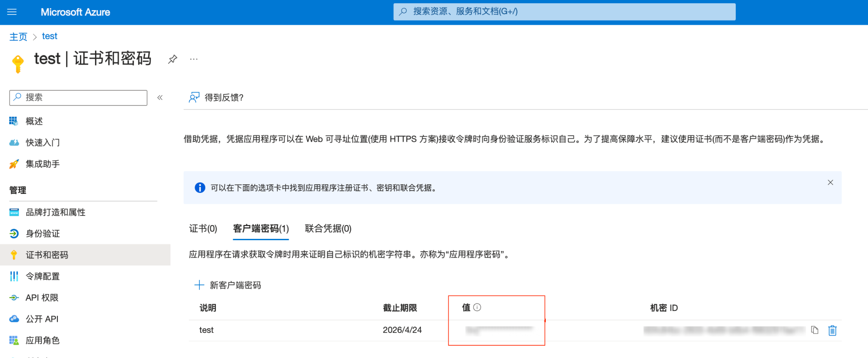
Task: Click the 集成助手 rocket icon
Action: [14, 164]
